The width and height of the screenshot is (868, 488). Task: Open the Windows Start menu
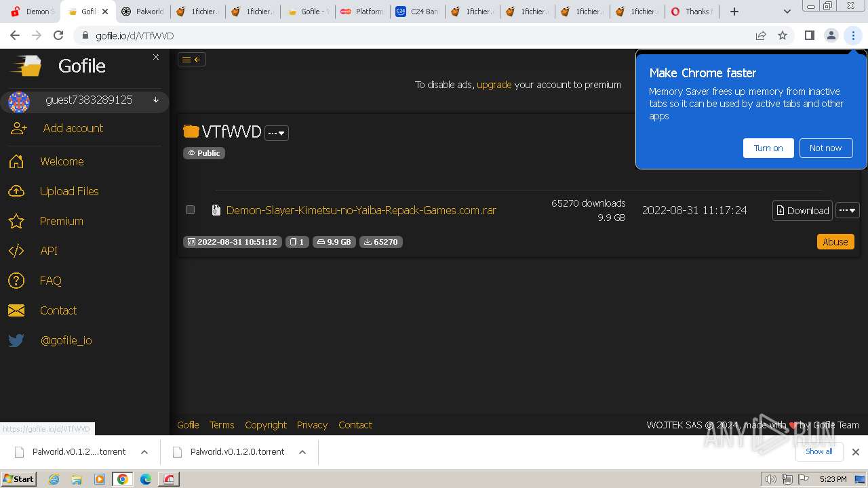tap(18, 479)
